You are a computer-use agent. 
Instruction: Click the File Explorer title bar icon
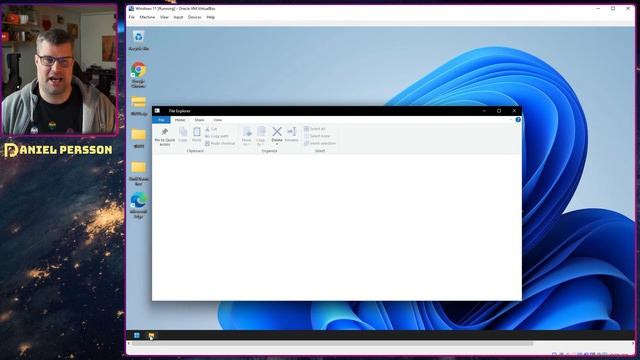(157, 111)
